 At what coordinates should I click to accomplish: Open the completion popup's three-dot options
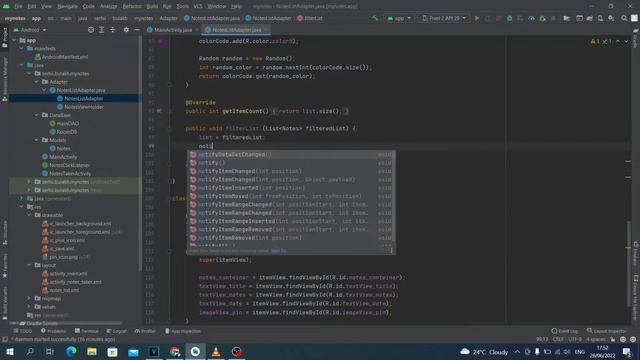pyautogui.click(x=391, y=251)
